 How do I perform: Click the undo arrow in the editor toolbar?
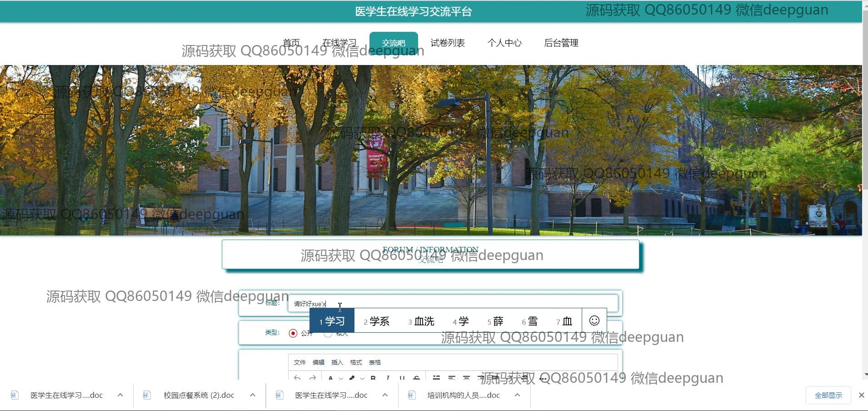(297, 378)
